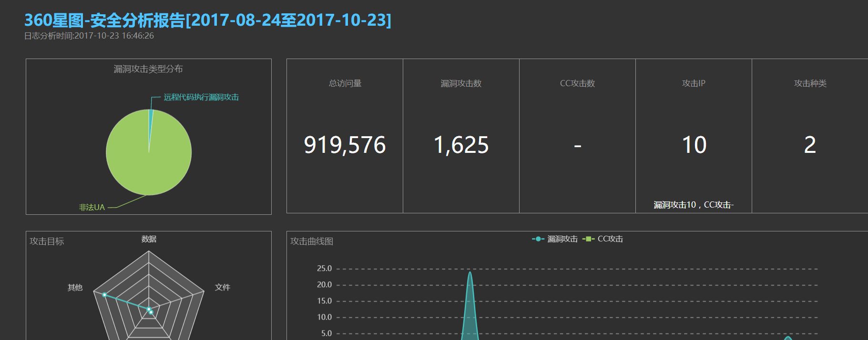The image size is (868, 340).
Task: Toggle the 漏洞攻击 legend series
Action: [555, 239]
